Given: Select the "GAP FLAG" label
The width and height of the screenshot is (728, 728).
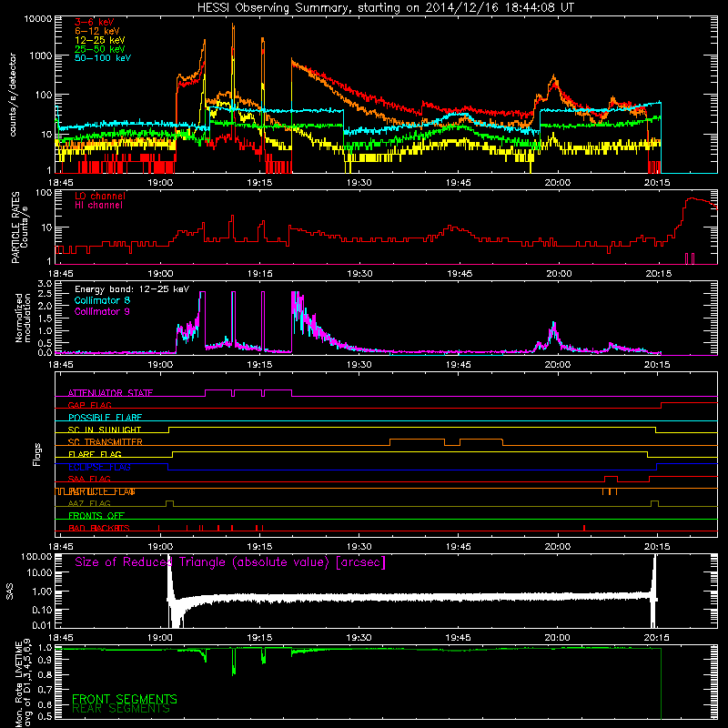Looking at the screenshot, I should coord(89,405).
